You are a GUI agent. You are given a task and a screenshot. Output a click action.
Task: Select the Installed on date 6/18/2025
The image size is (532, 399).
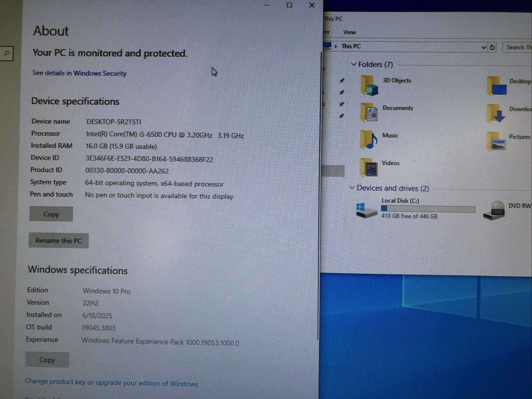pyautogui.click(x=97, y=315)
